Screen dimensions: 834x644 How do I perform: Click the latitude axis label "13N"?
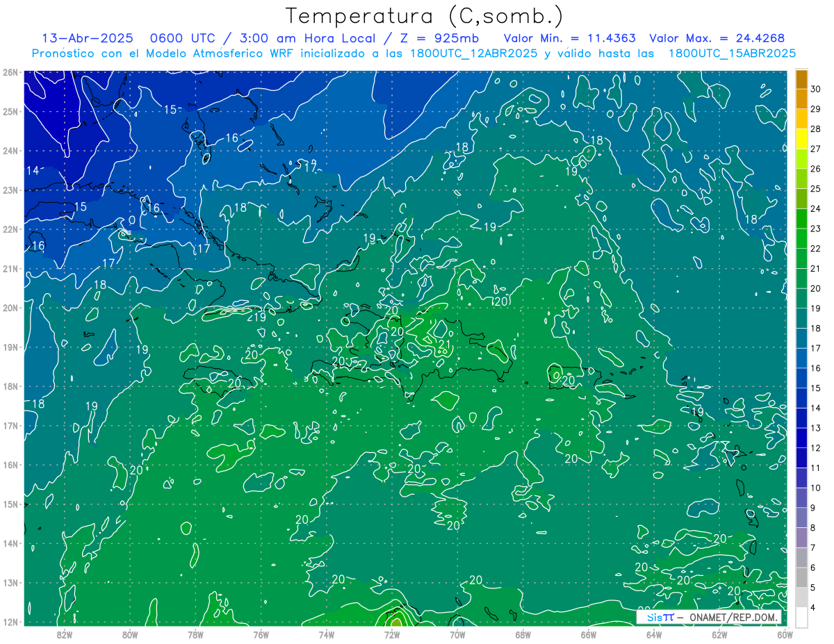10,582
